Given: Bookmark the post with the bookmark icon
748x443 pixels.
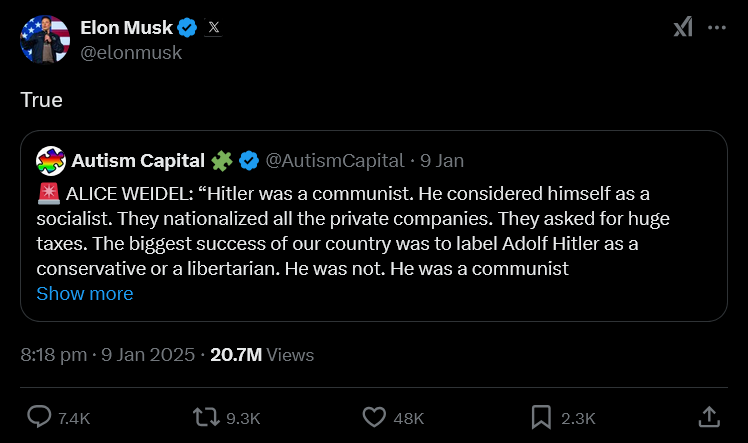Looking at the screenshot, I should (540, 417).
